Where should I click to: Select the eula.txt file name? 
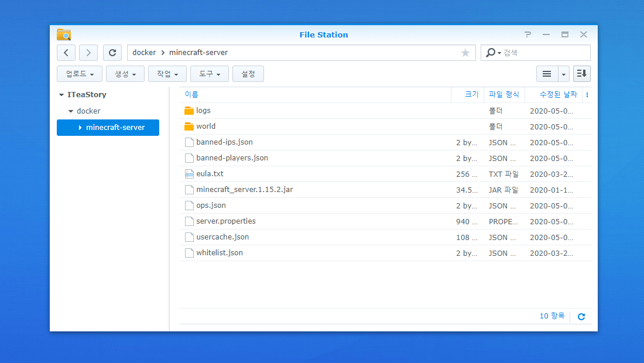(210, 174)
